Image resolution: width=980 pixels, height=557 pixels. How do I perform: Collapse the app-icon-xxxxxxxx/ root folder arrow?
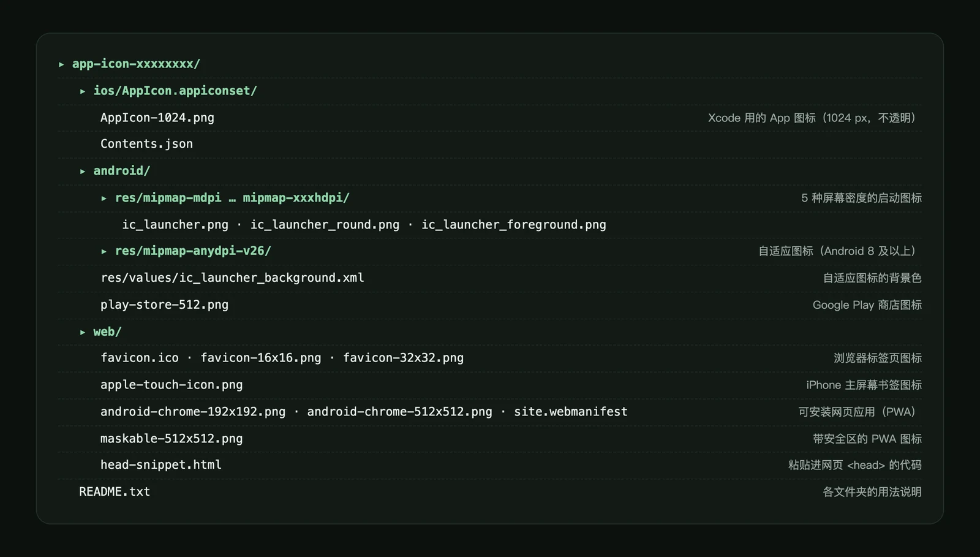point(61,64)
